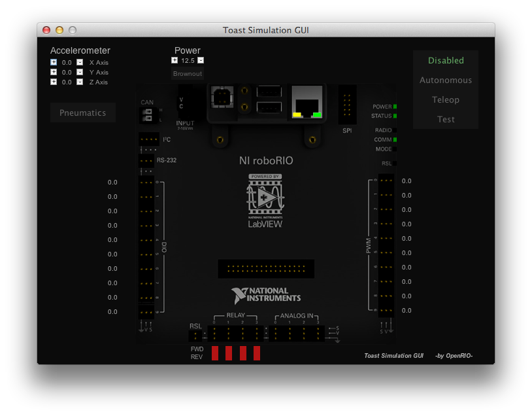This screenshot has width=532, height=416.
Task: Click the RS-232 pin header
Action: click(x=146, y=161)
